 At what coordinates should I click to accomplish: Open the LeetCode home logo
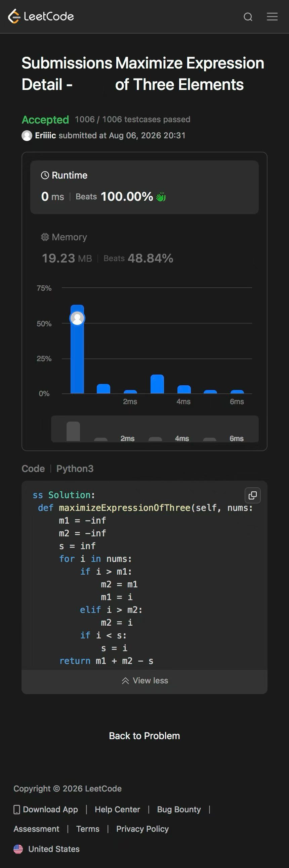(41, 16)
